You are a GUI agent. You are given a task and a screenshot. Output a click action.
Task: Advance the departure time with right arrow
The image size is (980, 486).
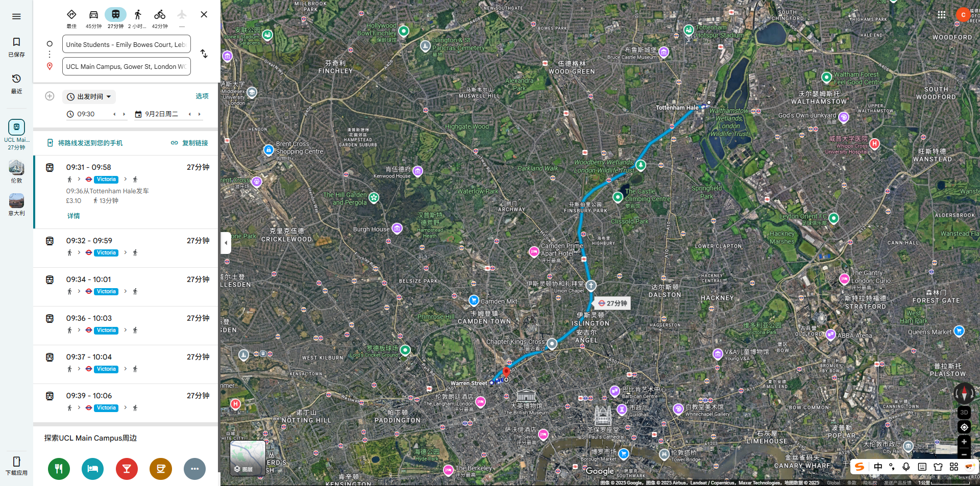point(124,114)
